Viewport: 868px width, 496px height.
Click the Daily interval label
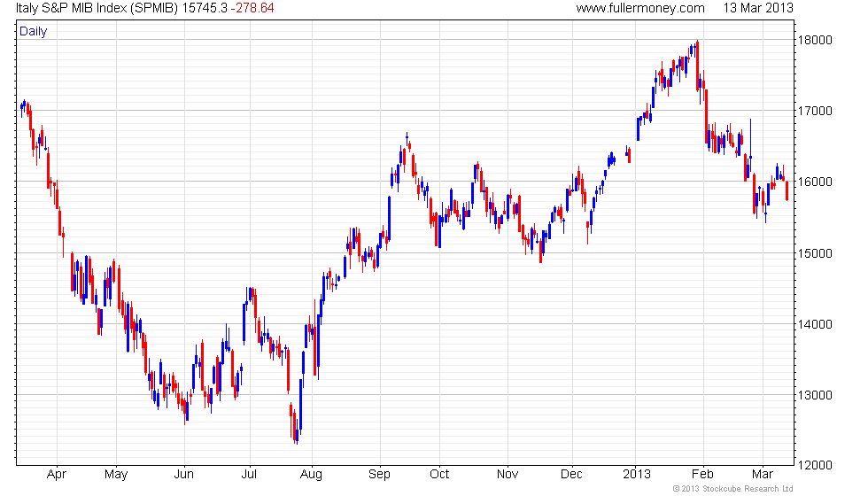coord(34,32)
